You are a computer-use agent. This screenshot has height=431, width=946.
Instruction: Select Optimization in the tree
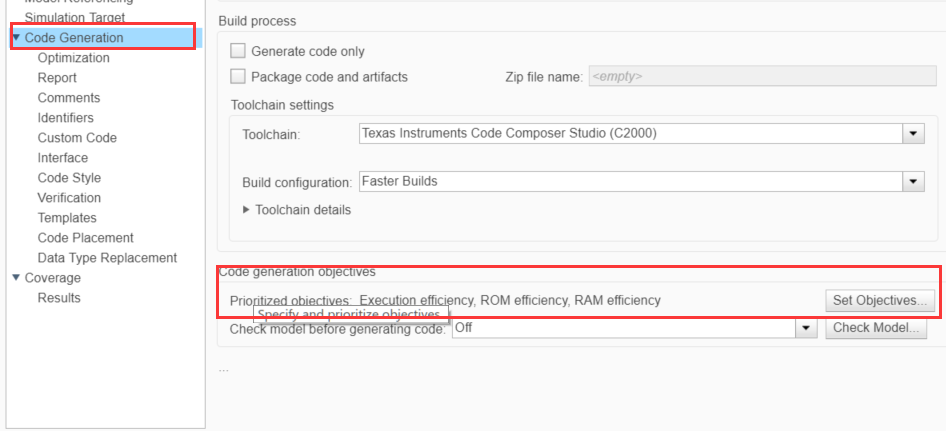point(74,58)
